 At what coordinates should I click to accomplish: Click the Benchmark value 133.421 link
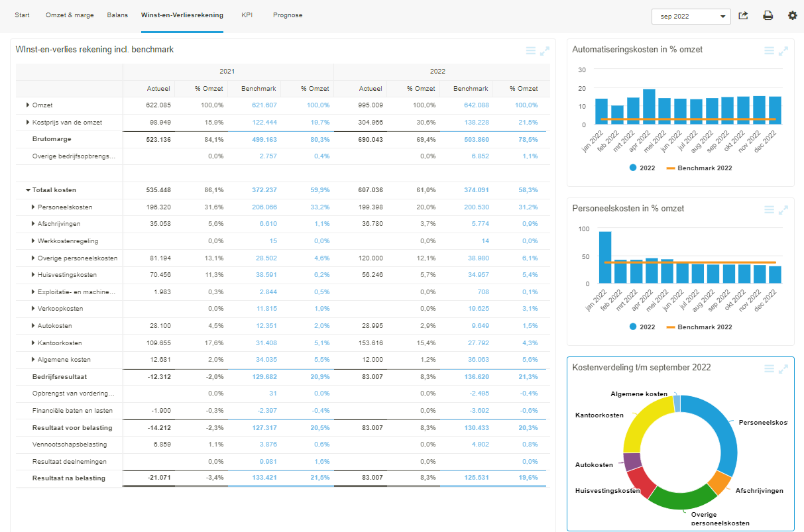click(x=264, y=478)
